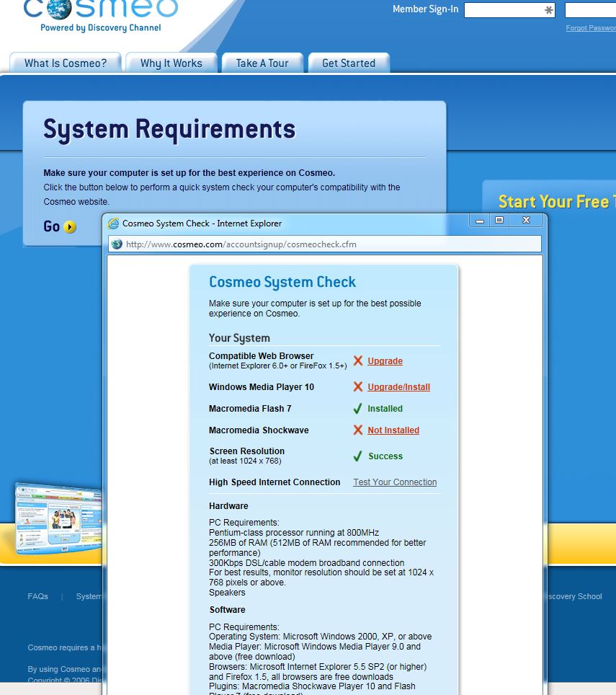Open the Why It Works tab
This screenshot has width=616, height=695.
[171, 63]
